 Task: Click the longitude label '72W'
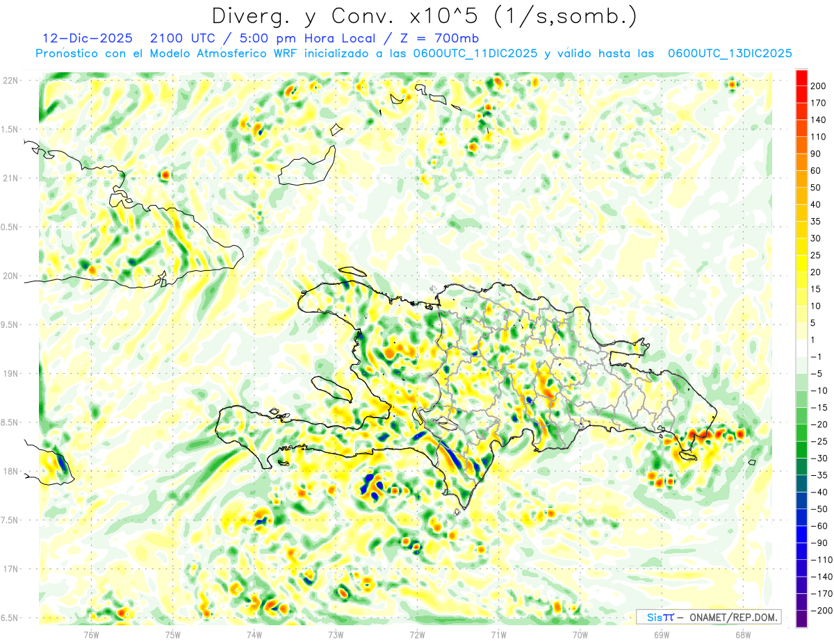417,634
